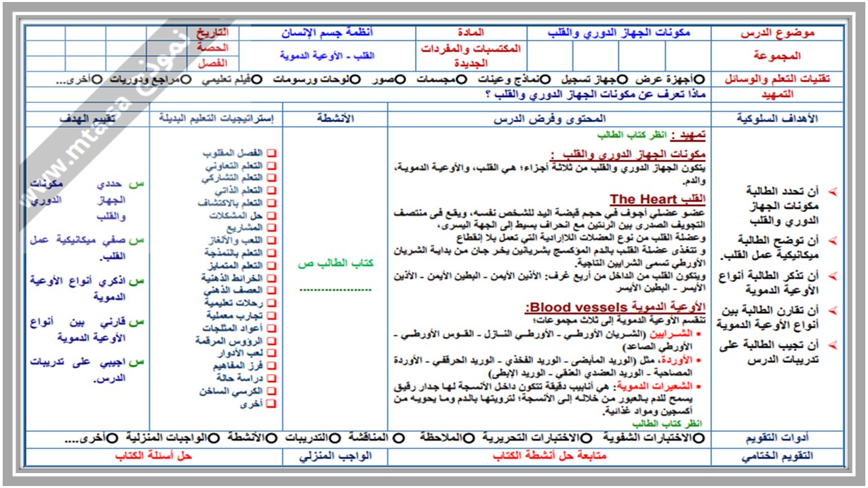This screenshot has height=488, width=868.
Task: Select the الواجبات المنزلية circle
Action: tap(214, 438)
